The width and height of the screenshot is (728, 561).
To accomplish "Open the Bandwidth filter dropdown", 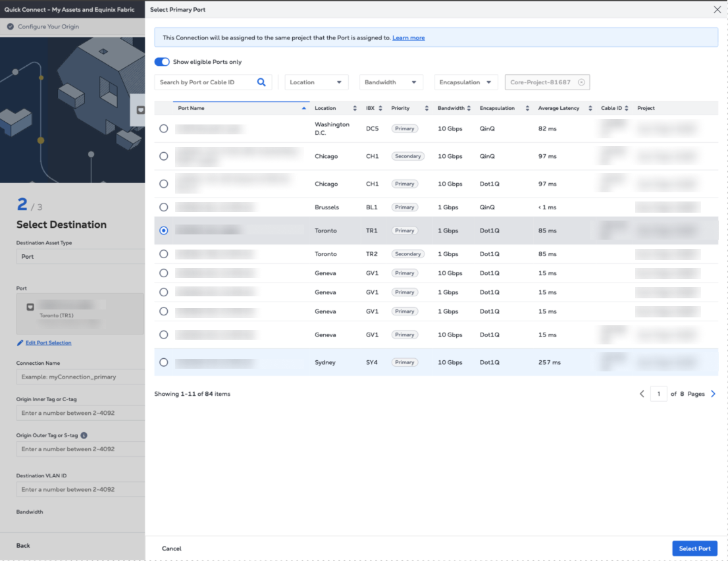I will [391, 82].
